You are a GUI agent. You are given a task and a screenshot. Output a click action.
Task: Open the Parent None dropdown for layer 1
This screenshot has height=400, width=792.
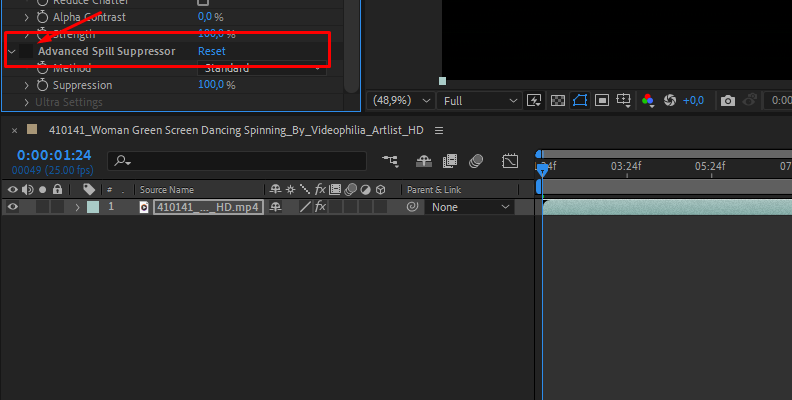point(470,207)
